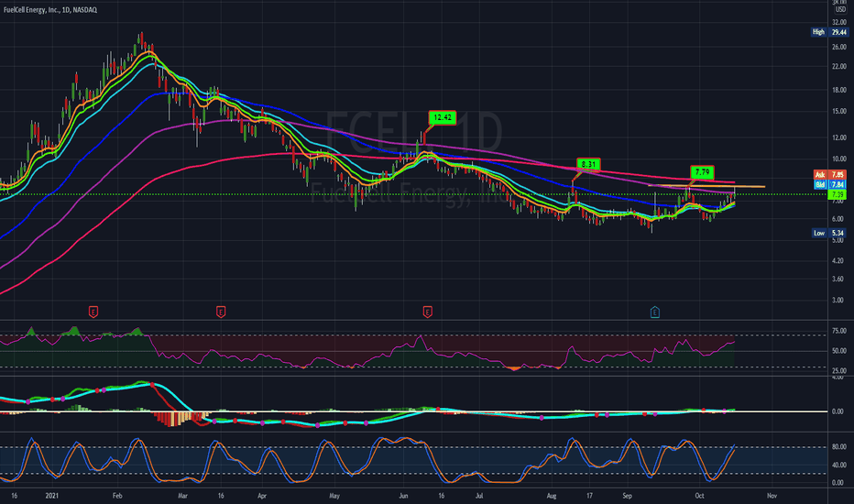Click the 10.00 price axis value
854x504 pixels.
pyautogui.click(x=838, y=159)
